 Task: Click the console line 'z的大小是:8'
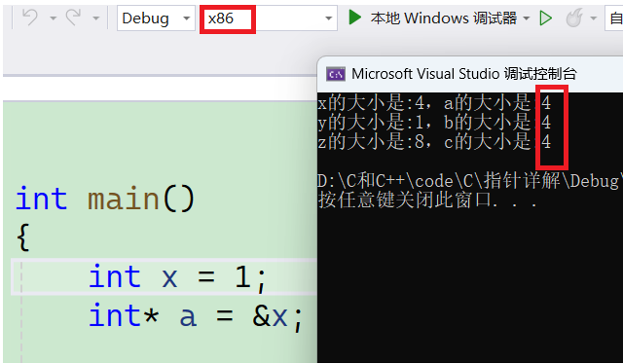(x=371, y=142)
